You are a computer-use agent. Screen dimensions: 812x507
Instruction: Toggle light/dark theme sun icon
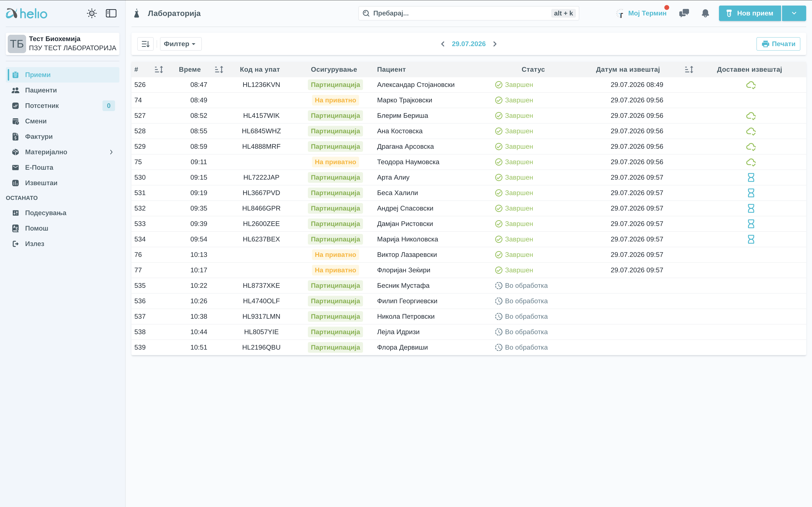coord(92,14)
